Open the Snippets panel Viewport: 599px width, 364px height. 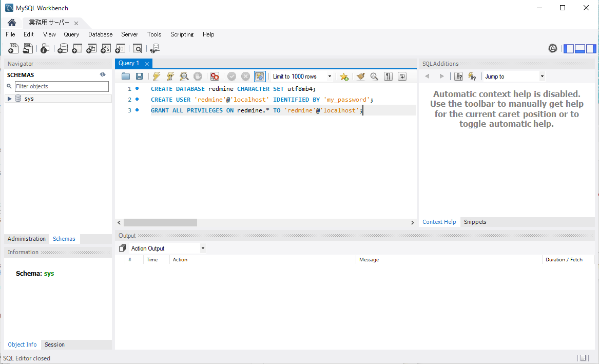pyautogui.click(x=474, y=222)
